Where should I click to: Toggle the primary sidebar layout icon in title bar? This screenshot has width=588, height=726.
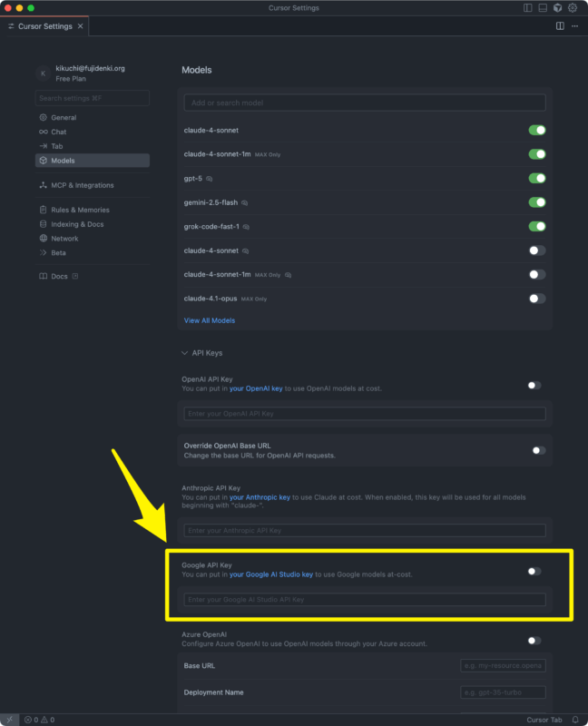[527, 8]
